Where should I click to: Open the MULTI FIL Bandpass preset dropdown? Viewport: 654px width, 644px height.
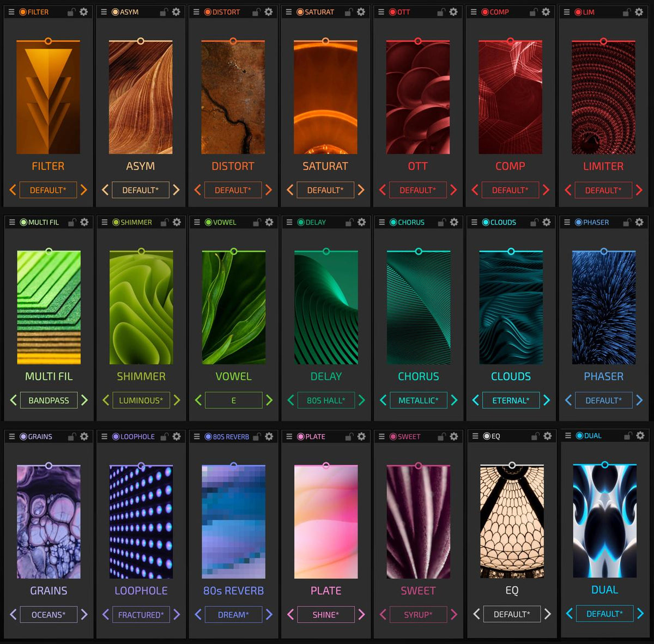pyautogui.click(x=49, y=400)
